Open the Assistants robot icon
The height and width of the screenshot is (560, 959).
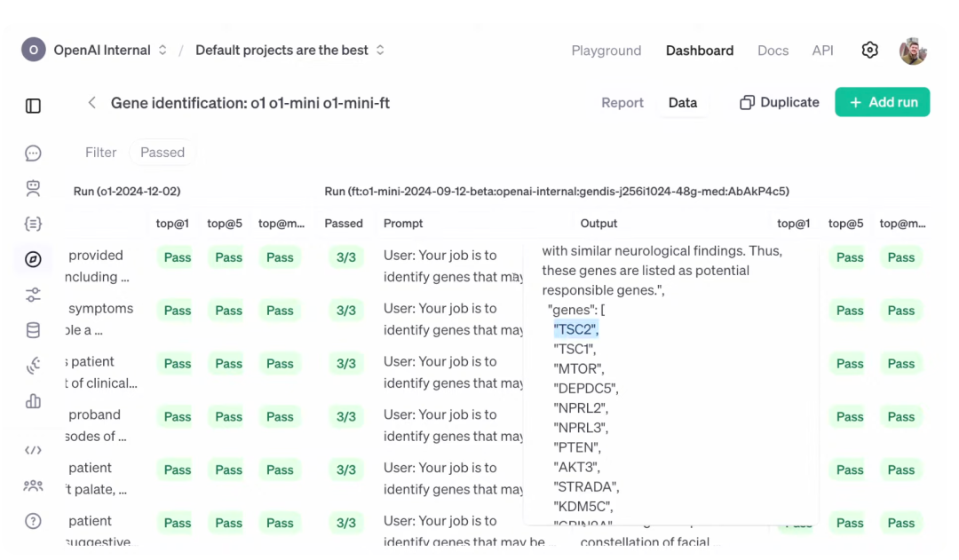tap(33, 188)
